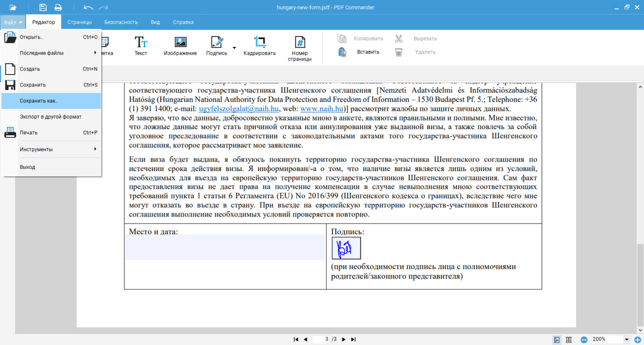Screen dimensions: 644x345
Task: Switch to single-page view mode
Action: (557, 339)
